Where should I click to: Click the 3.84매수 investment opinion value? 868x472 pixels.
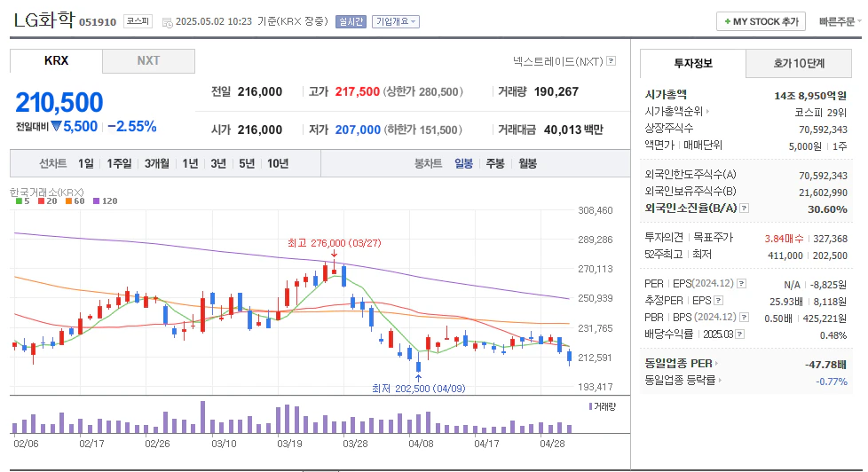[x=784, y=239]
